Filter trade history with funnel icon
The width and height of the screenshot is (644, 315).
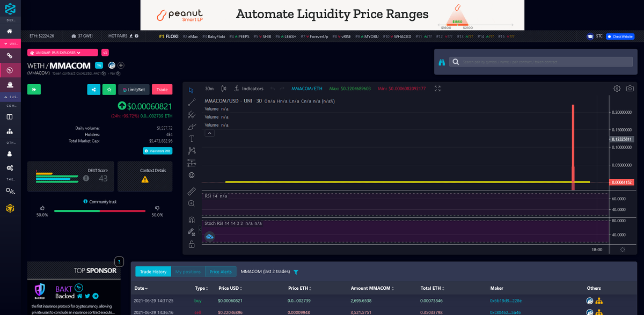tap(296, 272)
